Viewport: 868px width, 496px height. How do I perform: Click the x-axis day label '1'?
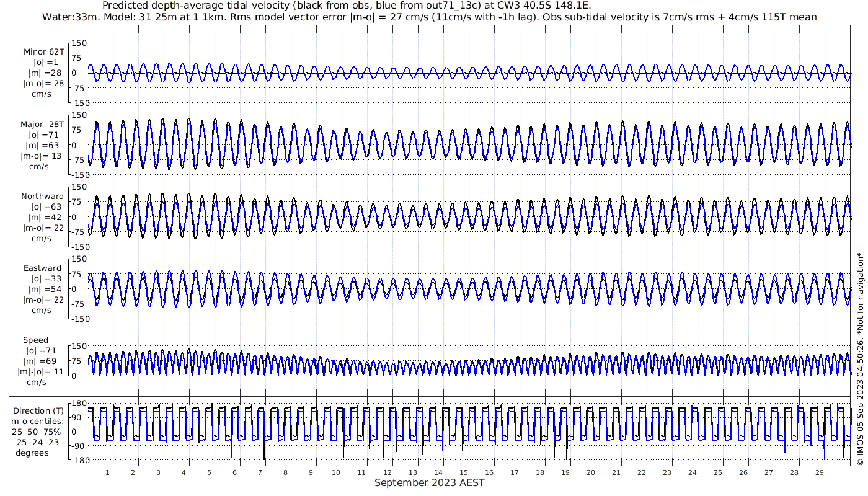(x=107, y=472)
